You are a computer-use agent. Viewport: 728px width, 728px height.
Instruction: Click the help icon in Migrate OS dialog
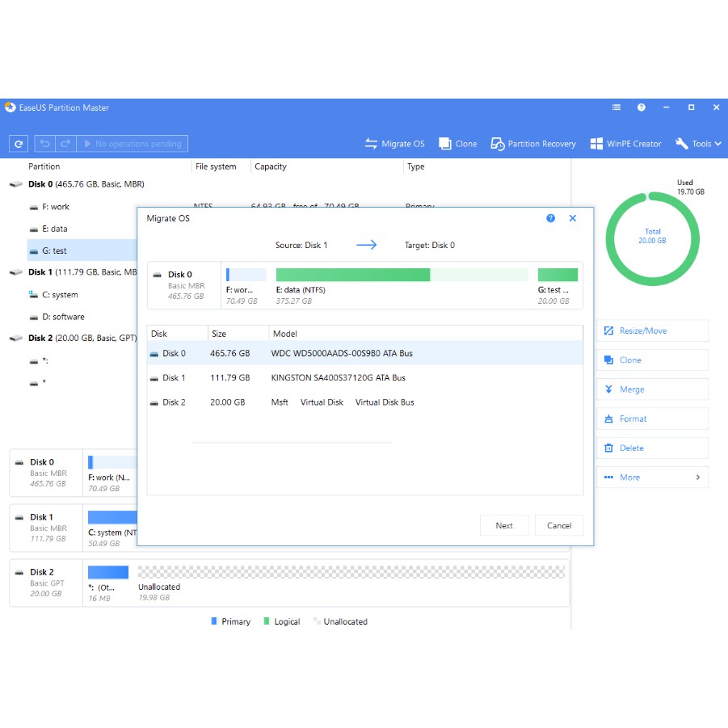pos(550,218)
